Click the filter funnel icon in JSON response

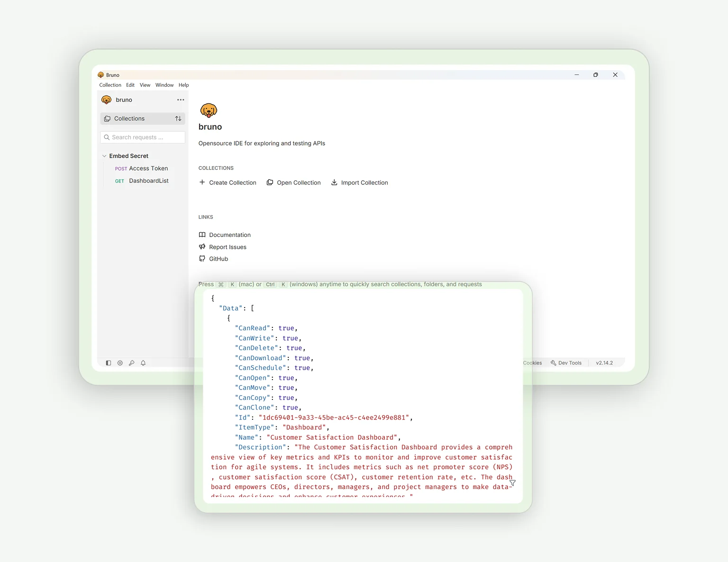pyautogui.click(x=512, y=483)
